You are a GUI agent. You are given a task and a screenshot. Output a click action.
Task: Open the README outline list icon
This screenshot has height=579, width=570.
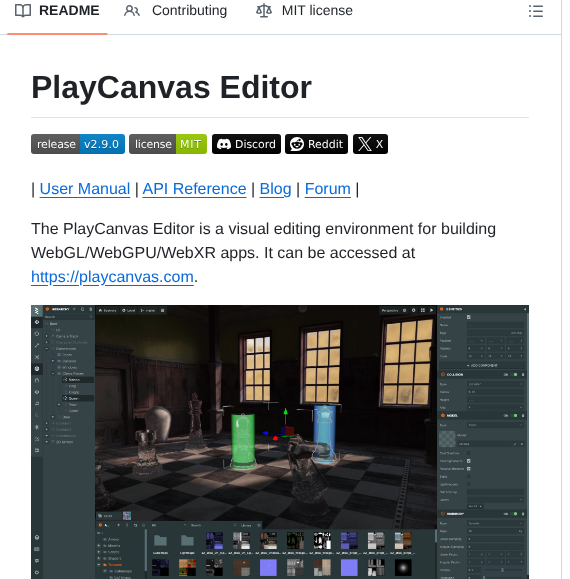(x=536, y=11)
